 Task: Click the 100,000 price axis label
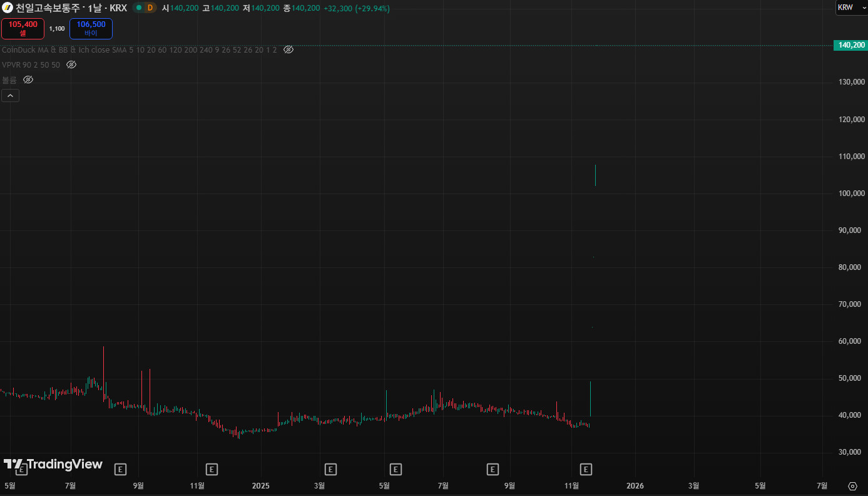coord(850,194)
